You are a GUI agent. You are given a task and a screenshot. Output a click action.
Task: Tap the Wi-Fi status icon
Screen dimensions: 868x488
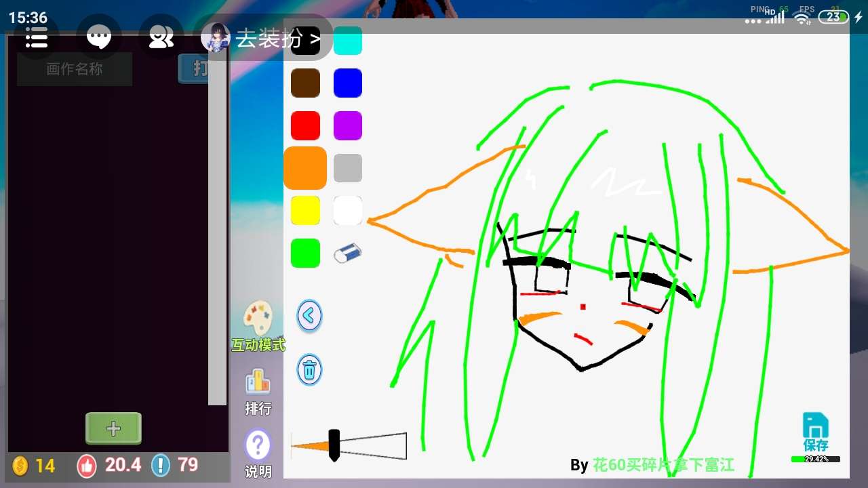803,18
